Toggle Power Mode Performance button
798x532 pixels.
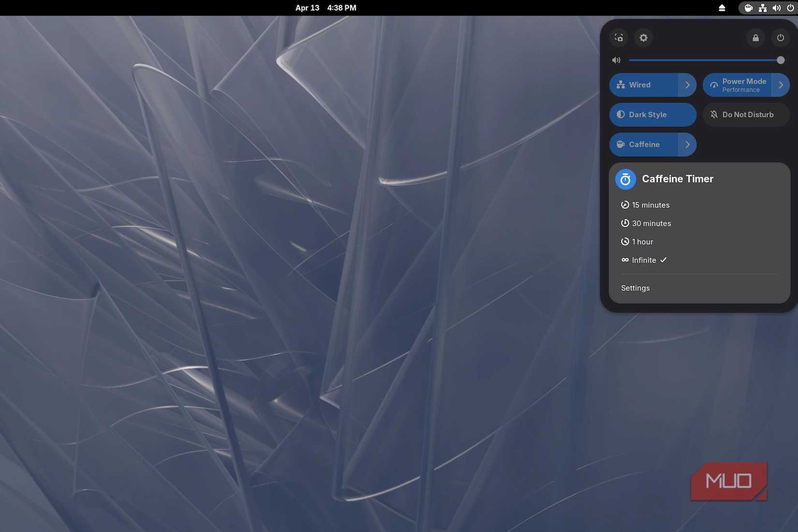click(x=737, y=85)
